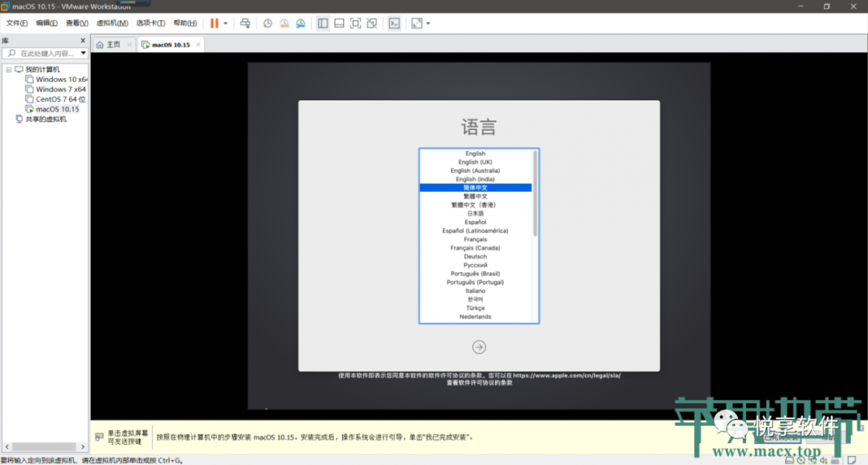Viewport: 868px width, 465px height.
Task: Select Русский language
Action: (x=476, y=265)
